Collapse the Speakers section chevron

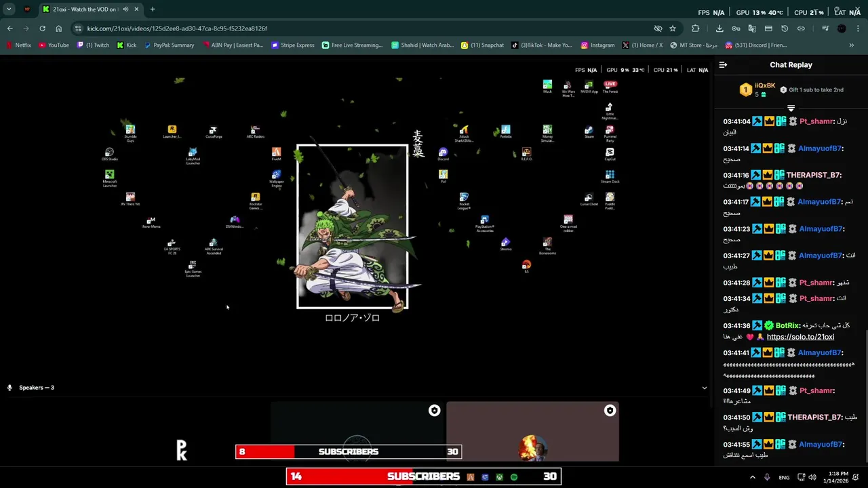point(704,388)
